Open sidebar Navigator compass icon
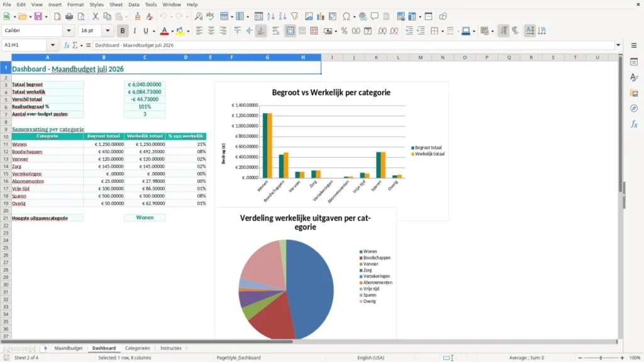The width and height of the screenshot is (644, 362). 634,108
